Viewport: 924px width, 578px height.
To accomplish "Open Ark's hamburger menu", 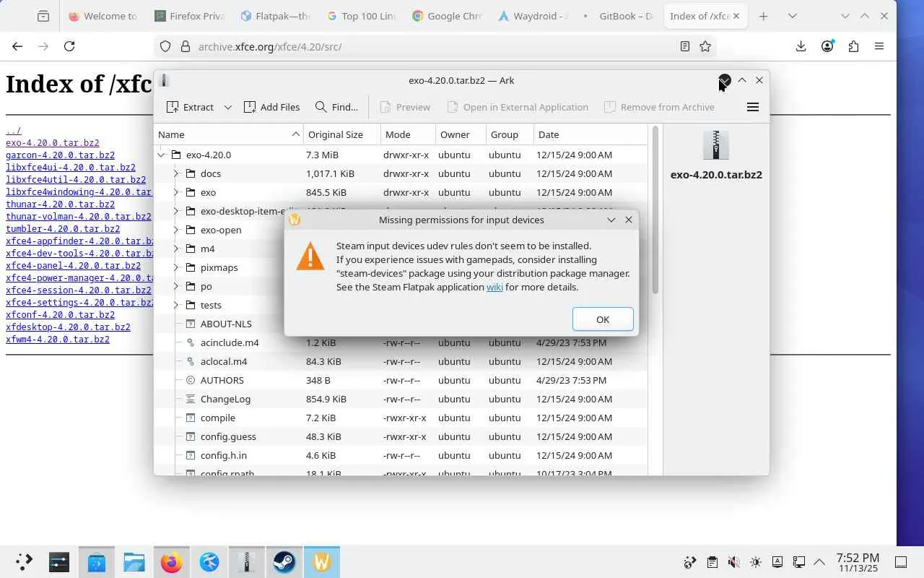I will (753, 107).
